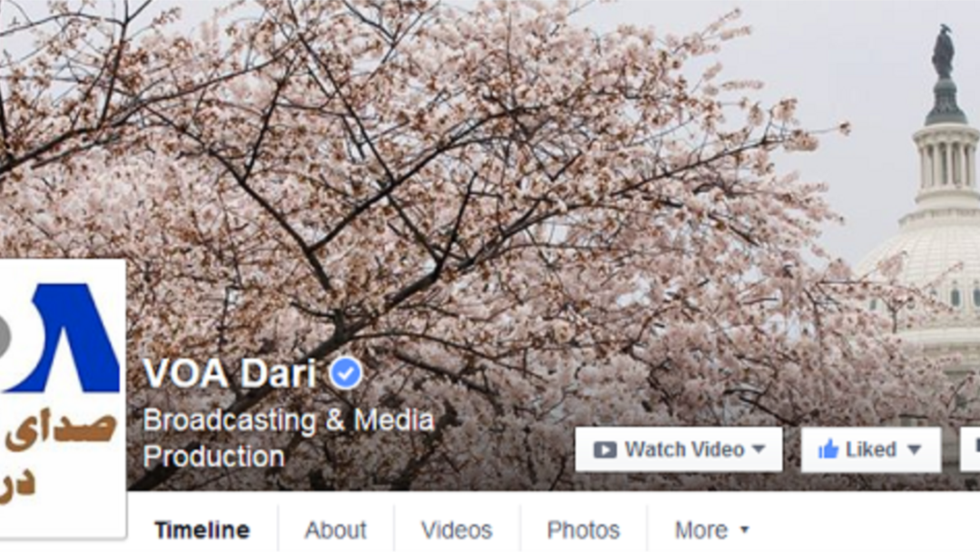
Task: Toggle the Liked state of the page
Action: pos(870,449)
